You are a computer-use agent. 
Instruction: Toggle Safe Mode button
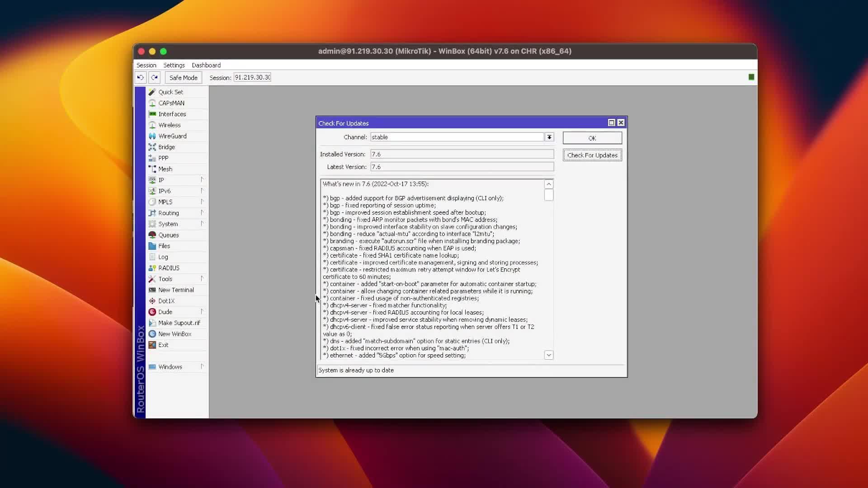tap(183, 78)
